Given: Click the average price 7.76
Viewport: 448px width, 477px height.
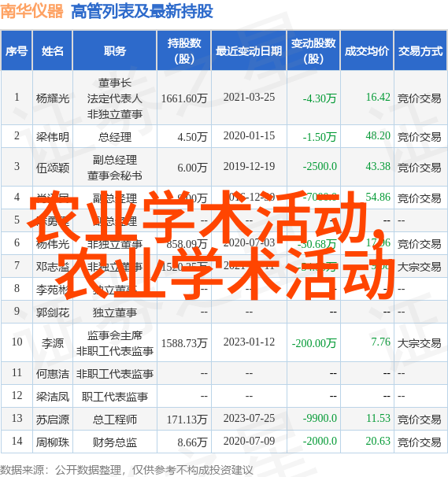Looking at the screenshot, I should [381, 342].
